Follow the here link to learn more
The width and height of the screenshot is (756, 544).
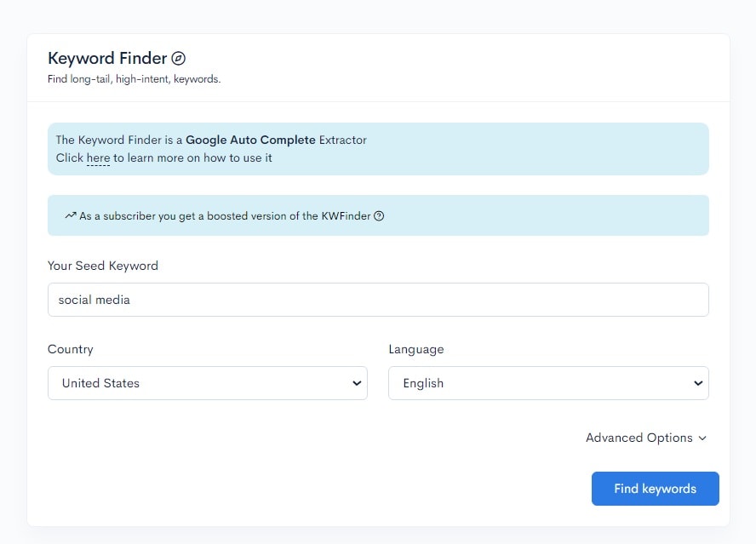[x=98, y=157]
